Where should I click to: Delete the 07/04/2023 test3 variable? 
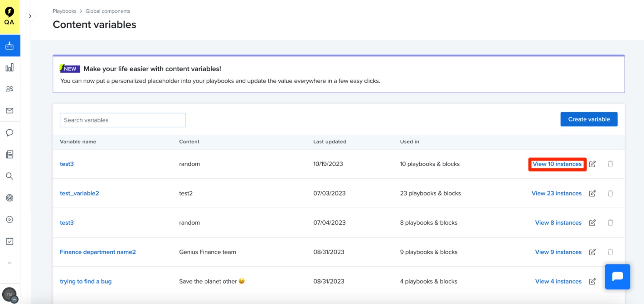610,223
